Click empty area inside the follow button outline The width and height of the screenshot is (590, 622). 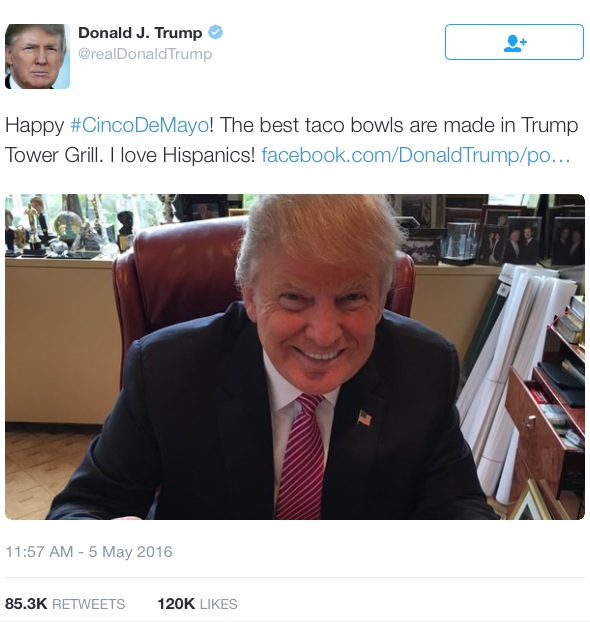point(472,42)
